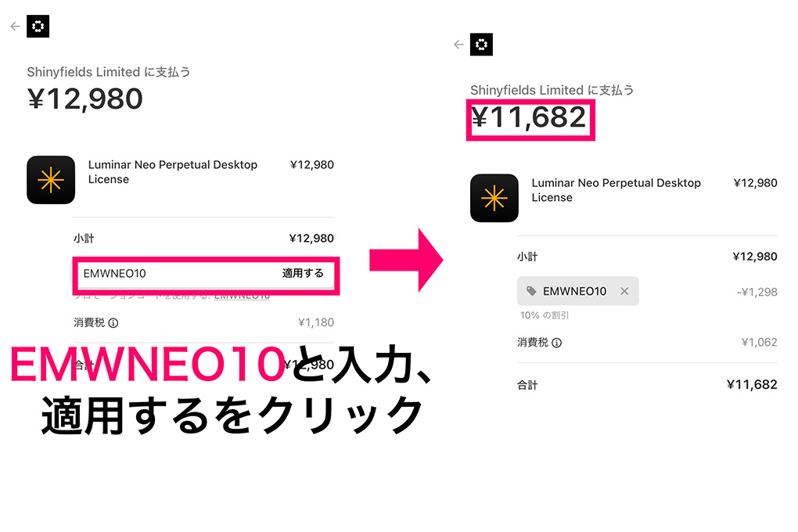The height and width of the screenshot is (532, 798).
Task: Select the ¥12,980 payment amount heading
Action: point(84,98)
